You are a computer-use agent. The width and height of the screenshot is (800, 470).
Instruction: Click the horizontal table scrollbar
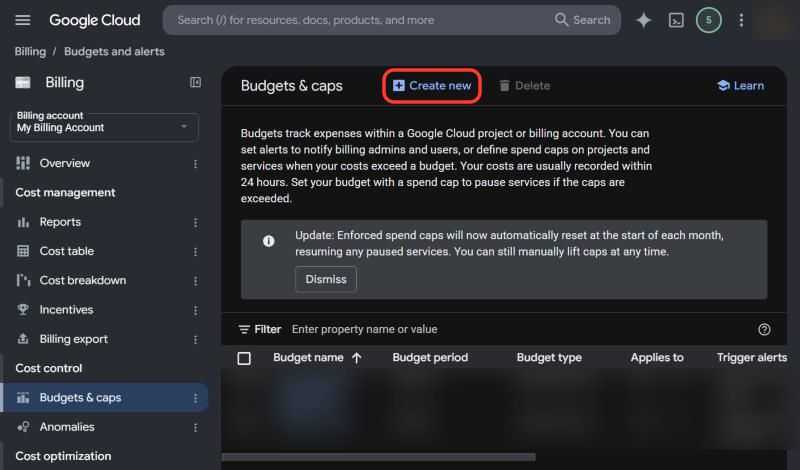point(379,457)
